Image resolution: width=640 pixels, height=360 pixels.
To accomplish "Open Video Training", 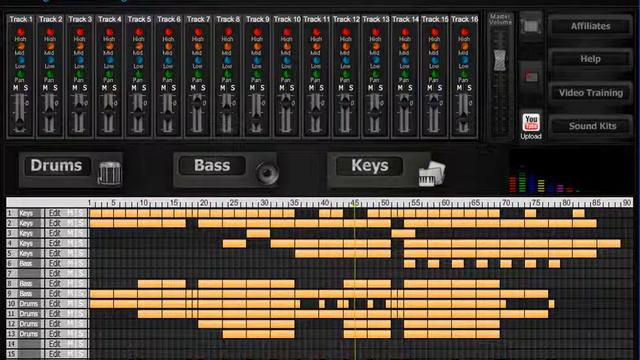I will point(590,93).
